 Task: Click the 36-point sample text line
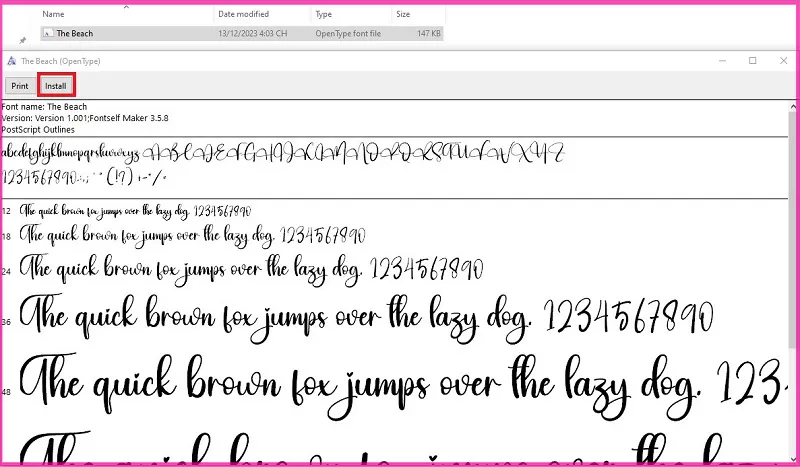click(x=370, y=316)
